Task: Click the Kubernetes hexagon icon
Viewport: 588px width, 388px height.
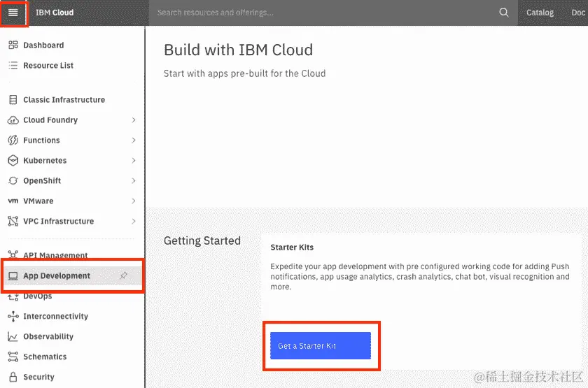Action: 13,161
